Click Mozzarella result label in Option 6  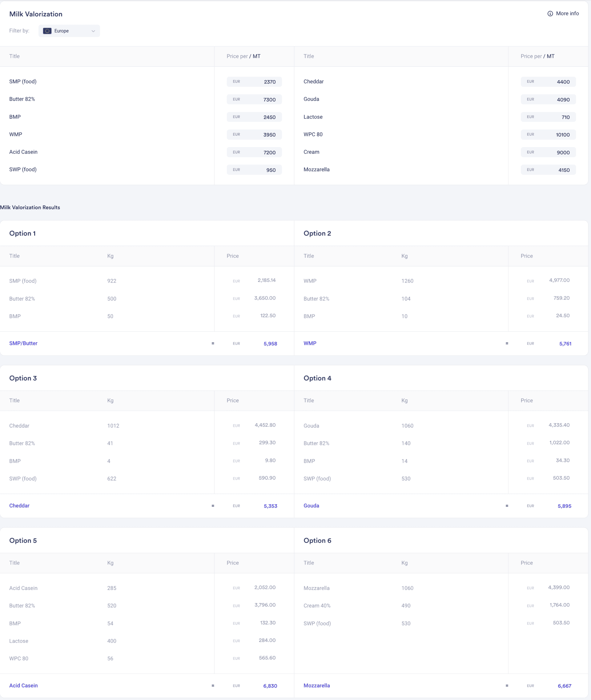coord(317,686)
